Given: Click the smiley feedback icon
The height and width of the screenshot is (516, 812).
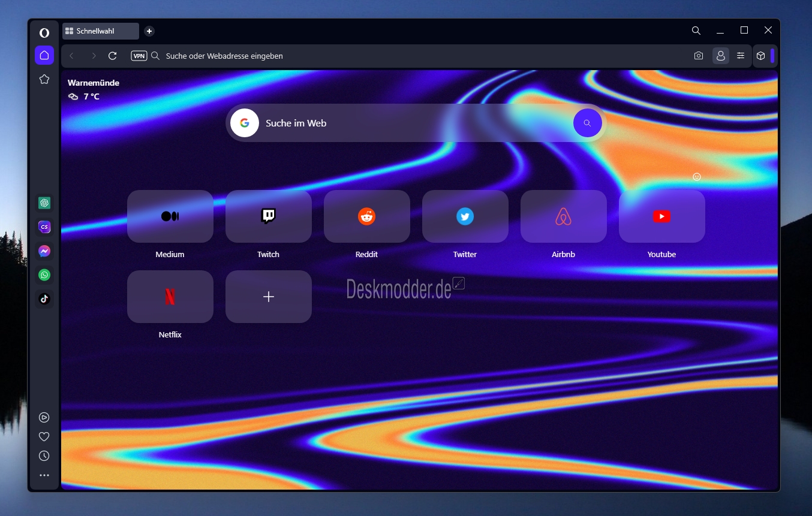Looking at the screenshot, I should [697, 177].
